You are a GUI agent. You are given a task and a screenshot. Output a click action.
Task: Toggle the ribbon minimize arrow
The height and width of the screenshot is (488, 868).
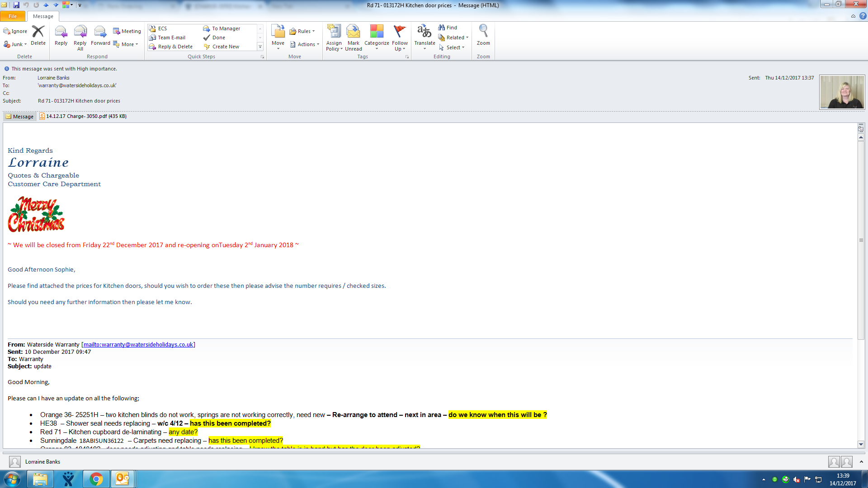(x=853, y=16)
